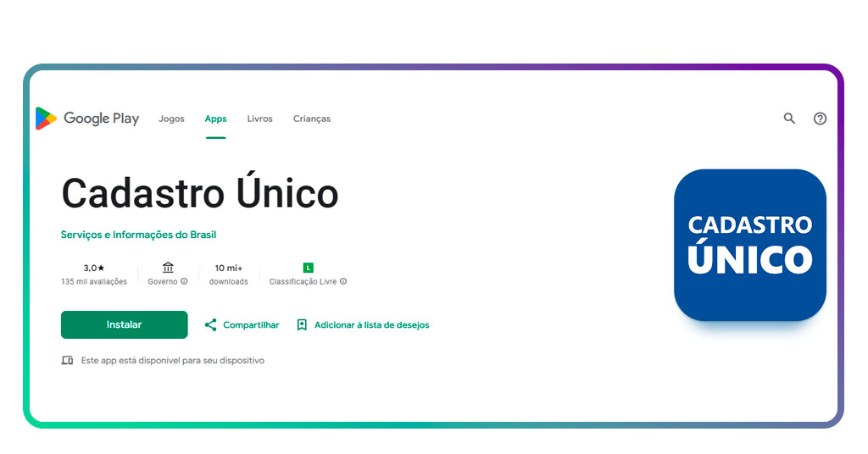Click the 10 mi+ downloads count

pyautogui.click(x=229, y=268)
